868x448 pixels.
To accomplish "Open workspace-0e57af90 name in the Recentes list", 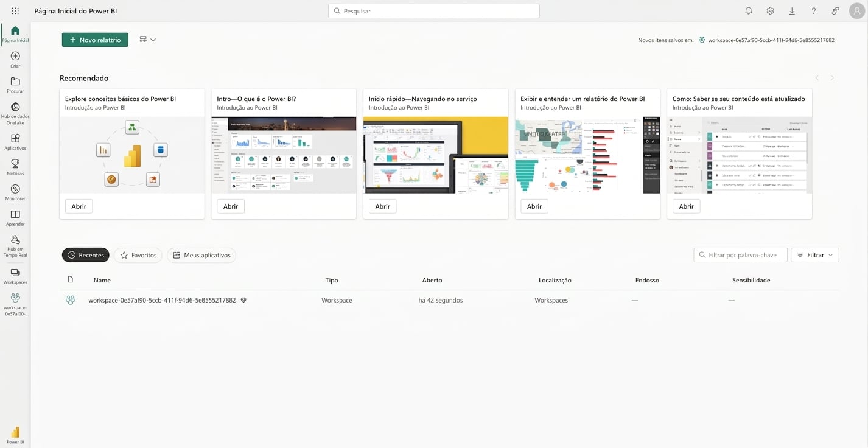I will pyautogui.click(x=162, y=300).
